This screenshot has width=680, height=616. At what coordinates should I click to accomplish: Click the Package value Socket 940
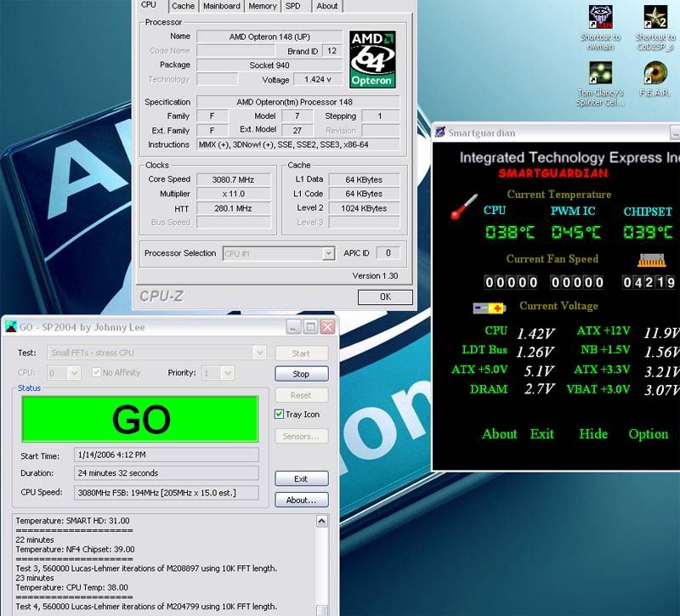269,65
